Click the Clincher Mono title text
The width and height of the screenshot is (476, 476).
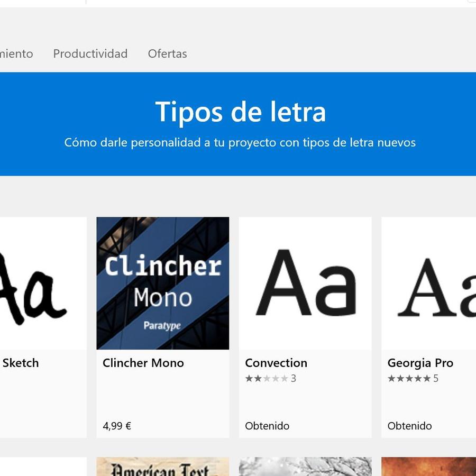tap(143, 363)
